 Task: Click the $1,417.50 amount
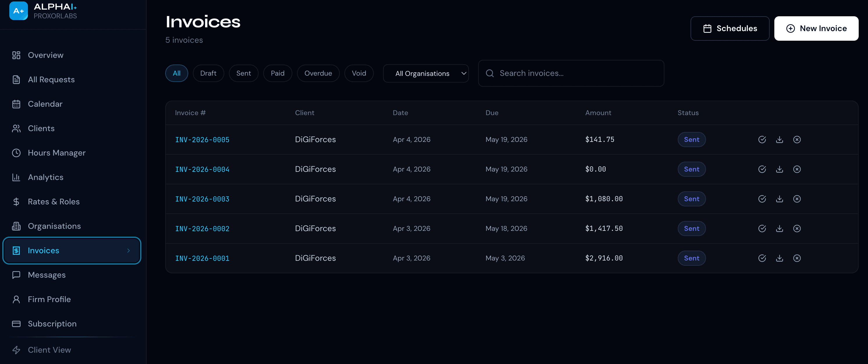pos(604,228)
